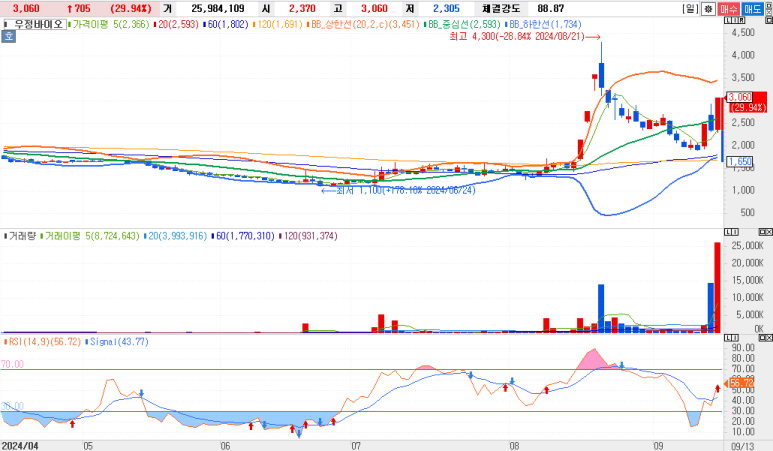
Task: Click the volume 60(1,770,310) legend
Action: [x=243, y=236]
